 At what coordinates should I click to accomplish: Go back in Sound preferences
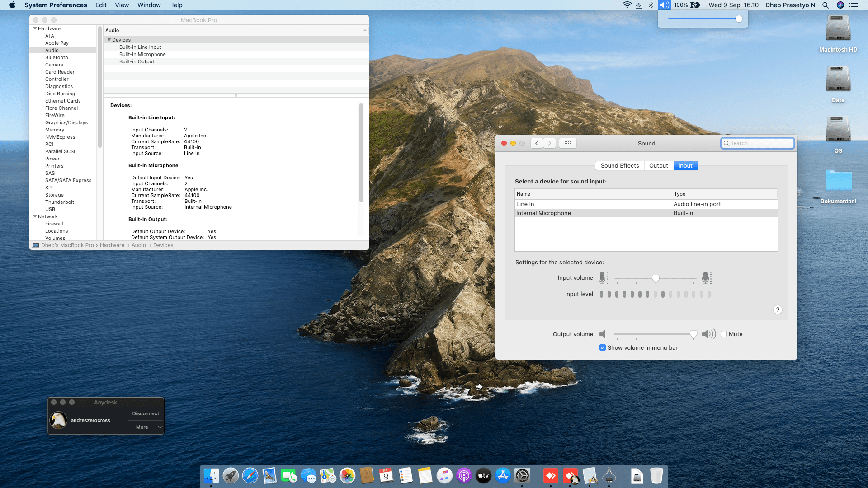click(x=537, y=143)
